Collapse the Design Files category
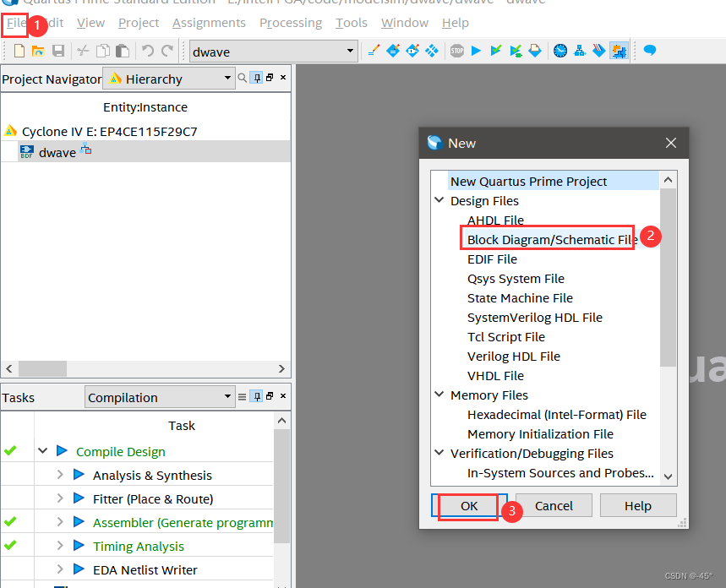The image size is (726, 588). pyautogui.click(x=439, y=200)
